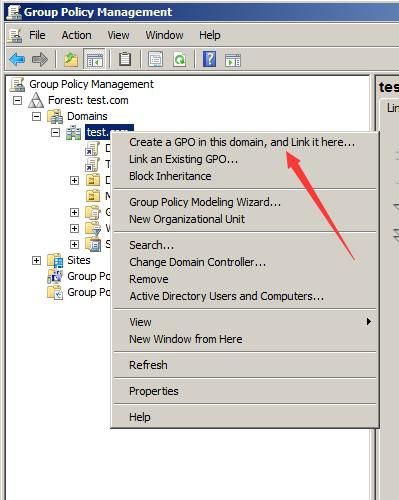Select the 'Forest: test.com' tree label
The width and height of the screenshot is (399, 500).
[88, 100]
